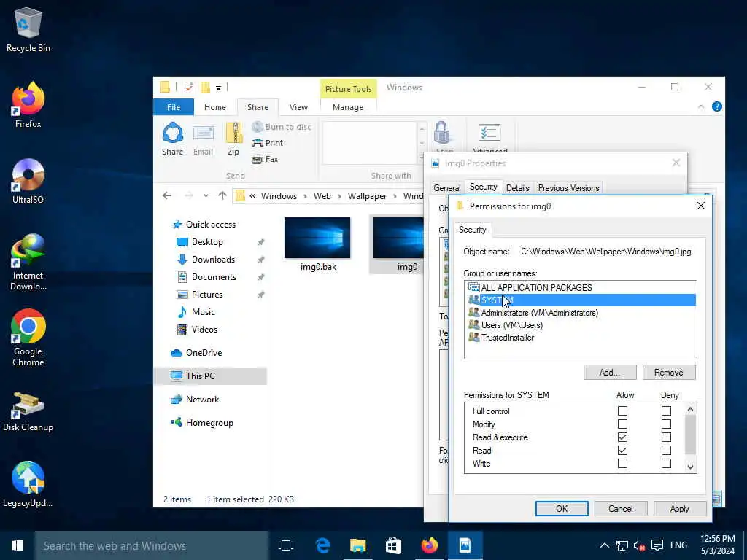Click the chevron after Web in address bar
The image size is (747, 560).
pyautogui.click(x=339, y=196)
